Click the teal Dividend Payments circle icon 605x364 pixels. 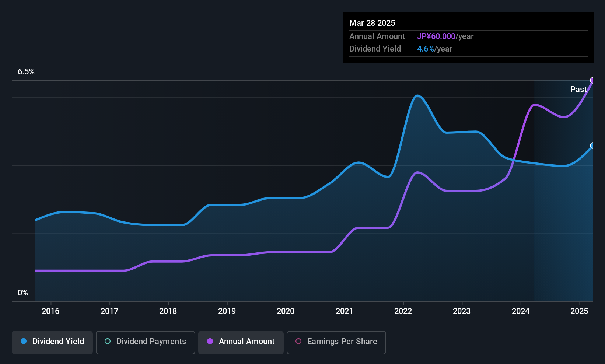tap(108, 342)
